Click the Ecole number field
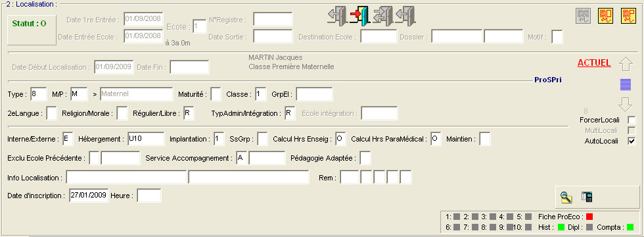Viewport: 644px width, 237px height. (200, 26)
